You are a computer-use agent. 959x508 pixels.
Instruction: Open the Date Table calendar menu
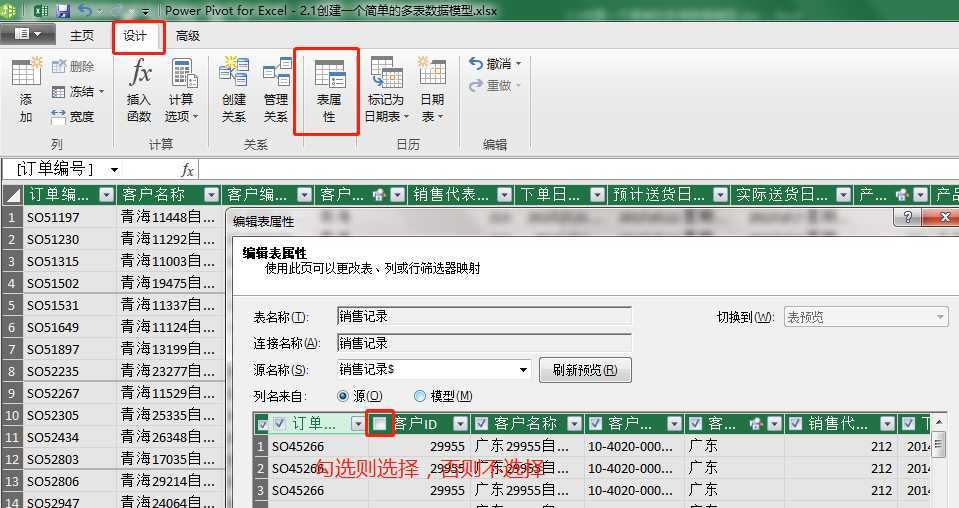pos(432,89)
